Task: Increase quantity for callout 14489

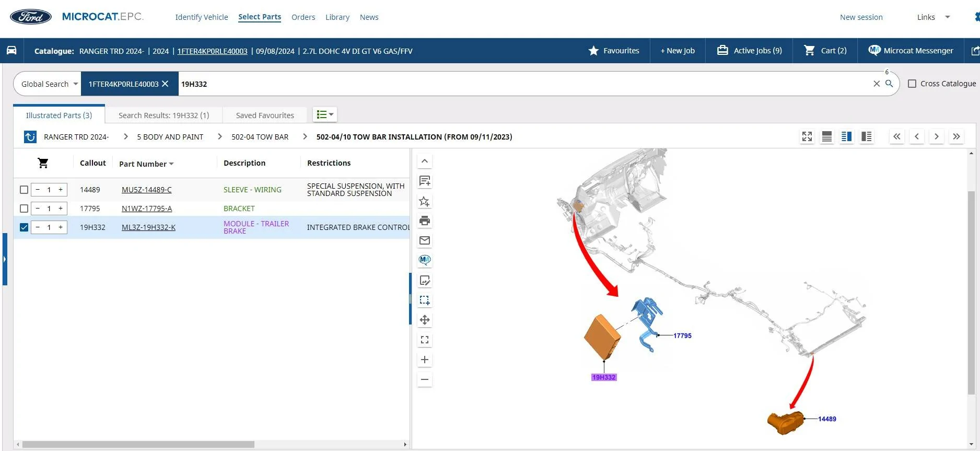Action: (61, 190)
